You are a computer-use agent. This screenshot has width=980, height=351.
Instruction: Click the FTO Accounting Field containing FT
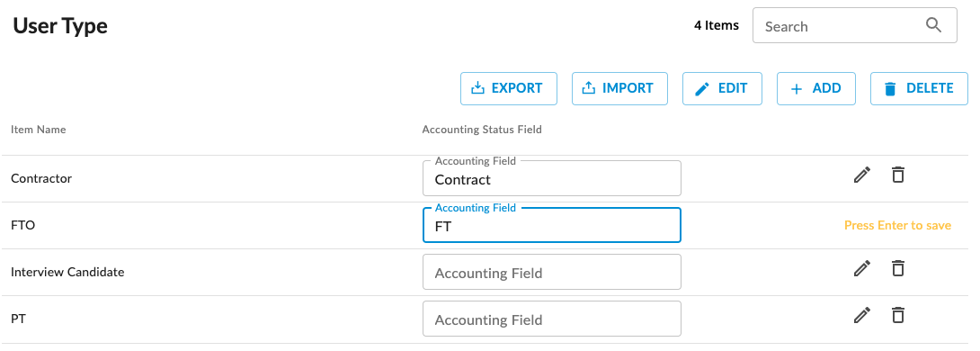coord(552,225)
